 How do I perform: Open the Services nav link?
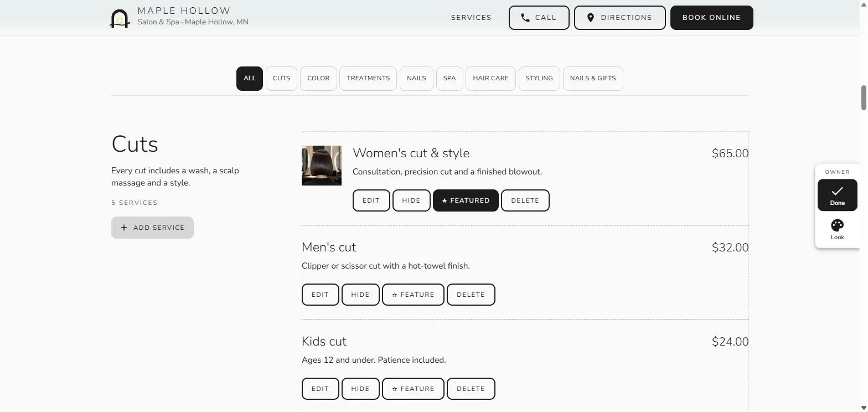pos(471,18)
